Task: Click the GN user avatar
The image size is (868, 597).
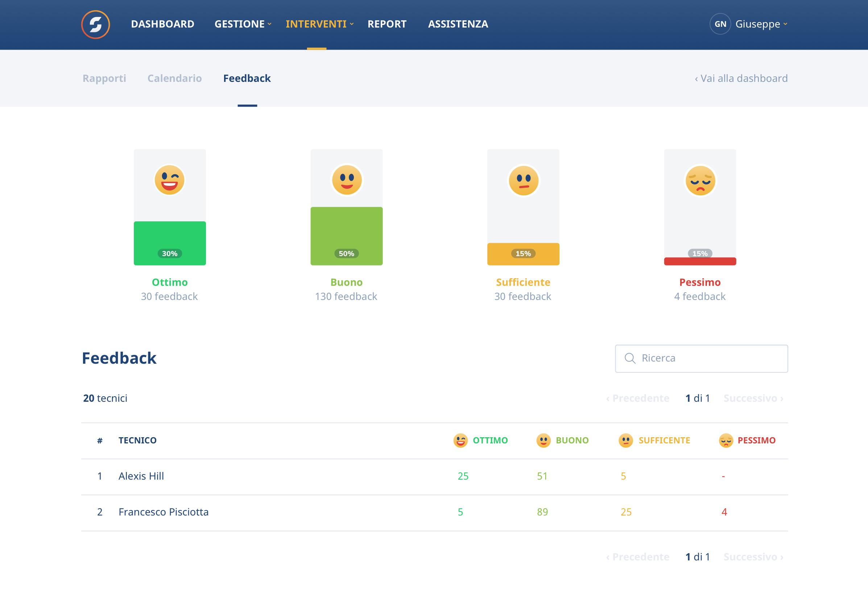Action: (720, 24)
